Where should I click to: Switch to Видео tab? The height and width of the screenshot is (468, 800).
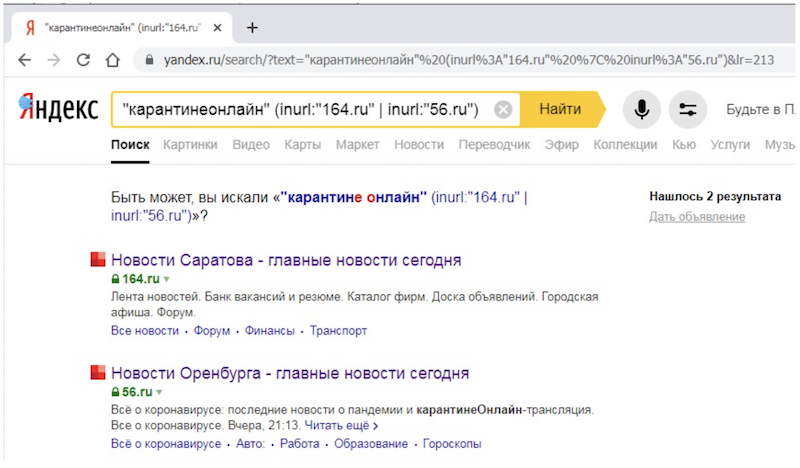coord(251,145)
